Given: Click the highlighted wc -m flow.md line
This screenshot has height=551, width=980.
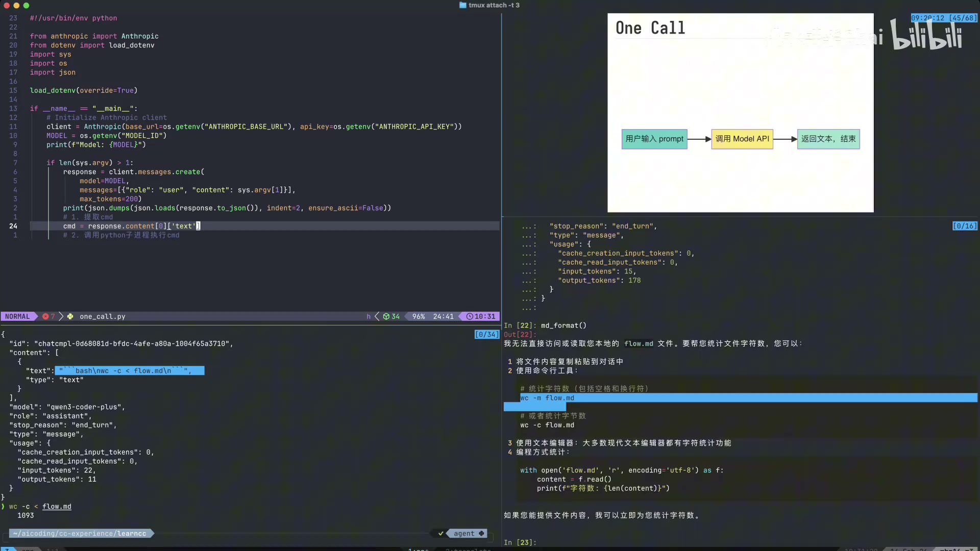Looking at the screenshot, I should tap(547, 398).
